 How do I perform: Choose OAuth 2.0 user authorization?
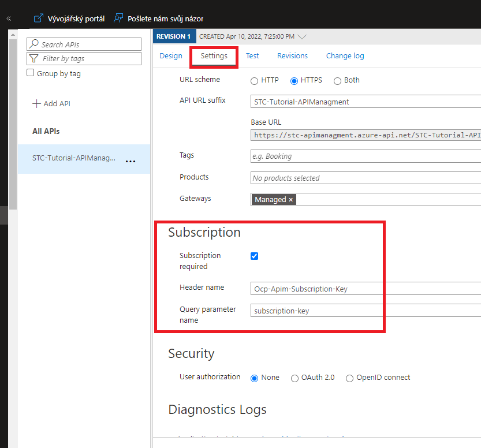click(294, 378)
